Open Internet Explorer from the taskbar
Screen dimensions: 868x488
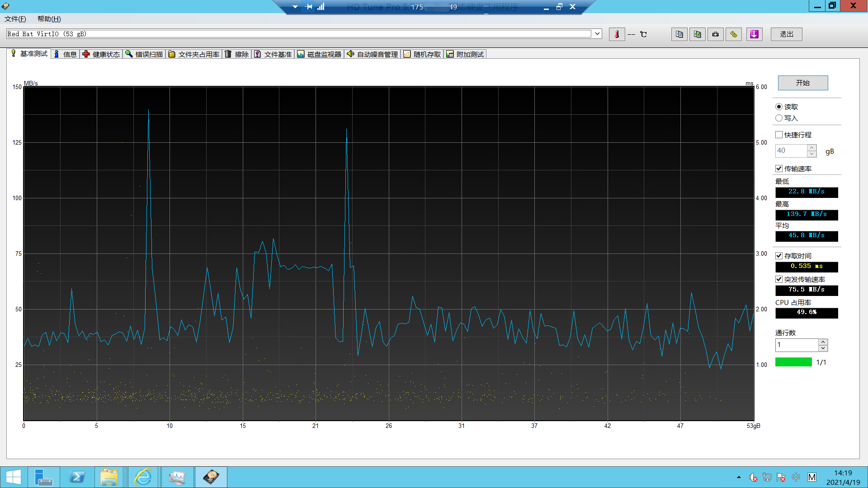(x=143, y=477)
